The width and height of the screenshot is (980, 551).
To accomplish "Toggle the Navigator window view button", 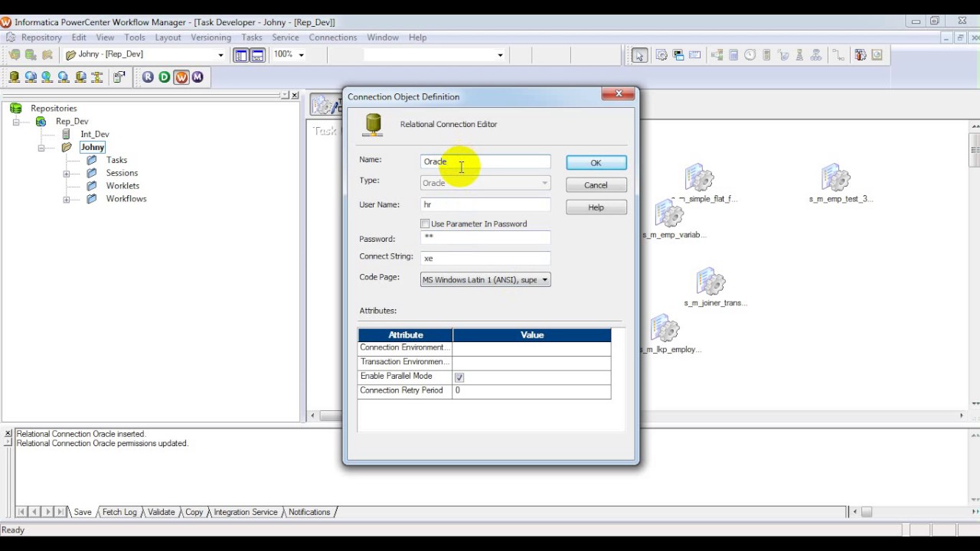I will point(241,55).
